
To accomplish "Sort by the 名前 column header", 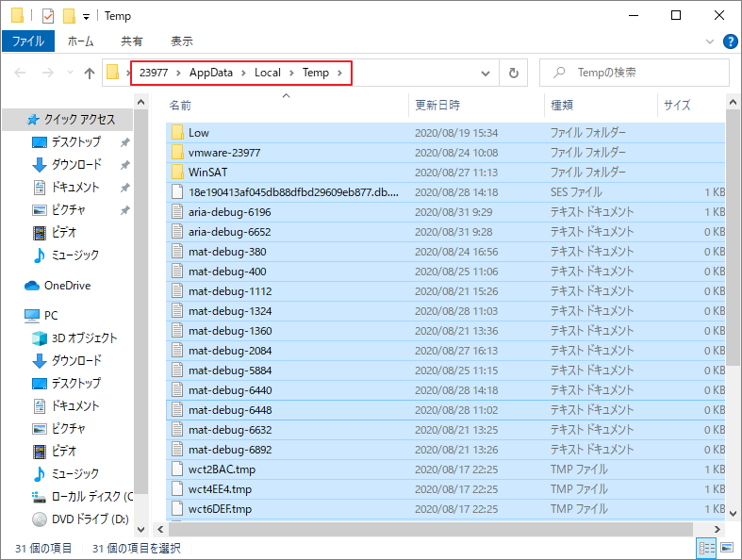I will pyautogui.click(x=180, y=105).
